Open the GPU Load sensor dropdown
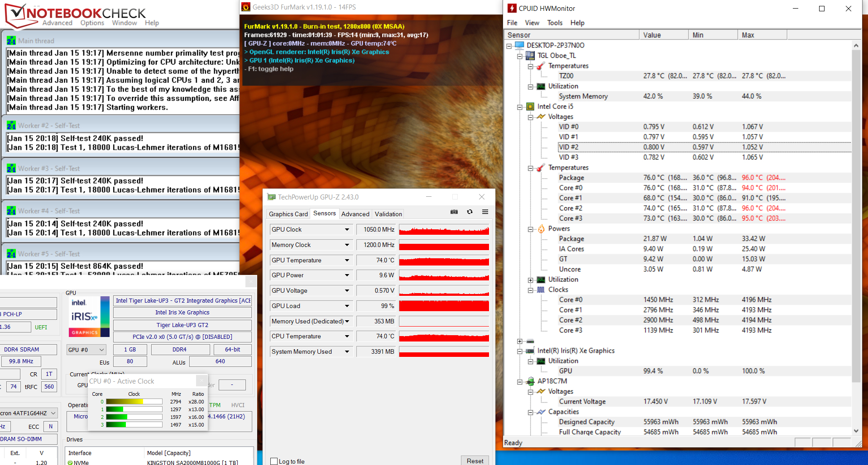 [x=347, y=306]
